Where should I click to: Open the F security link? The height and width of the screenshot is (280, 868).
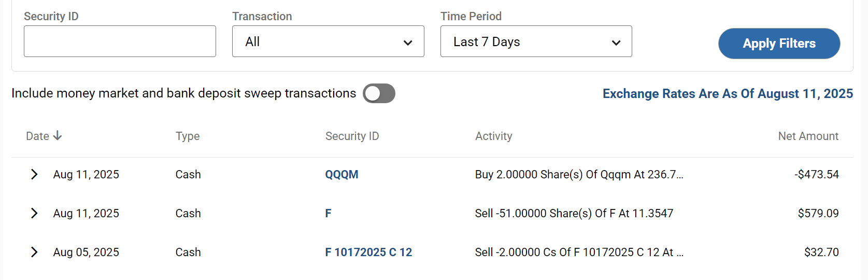pyautogui.click(x=328, y=213)
